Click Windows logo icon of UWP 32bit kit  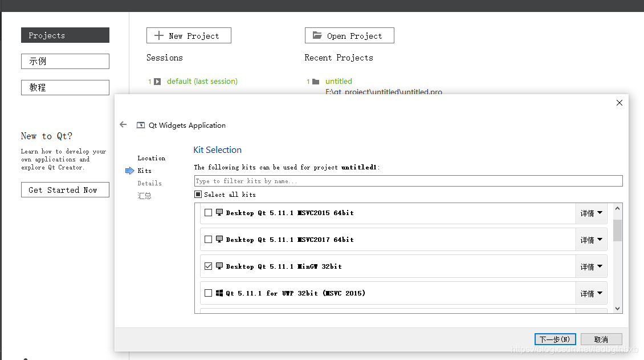tap(219, 293)
